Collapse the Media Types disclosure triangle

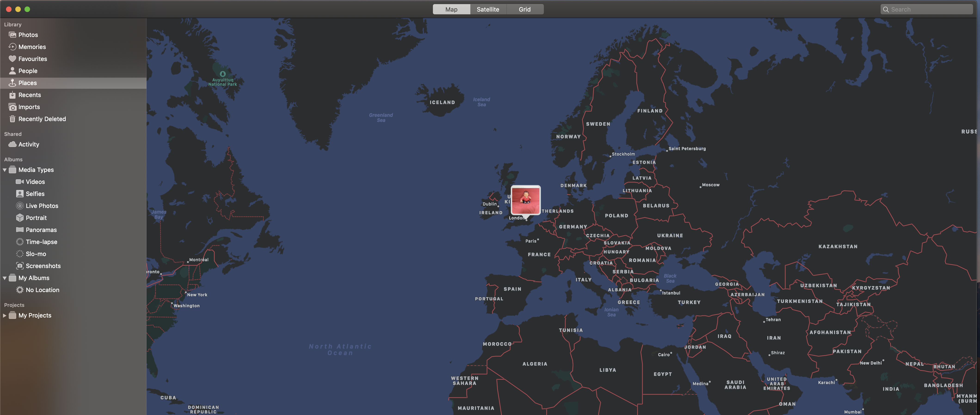(5, 170)
